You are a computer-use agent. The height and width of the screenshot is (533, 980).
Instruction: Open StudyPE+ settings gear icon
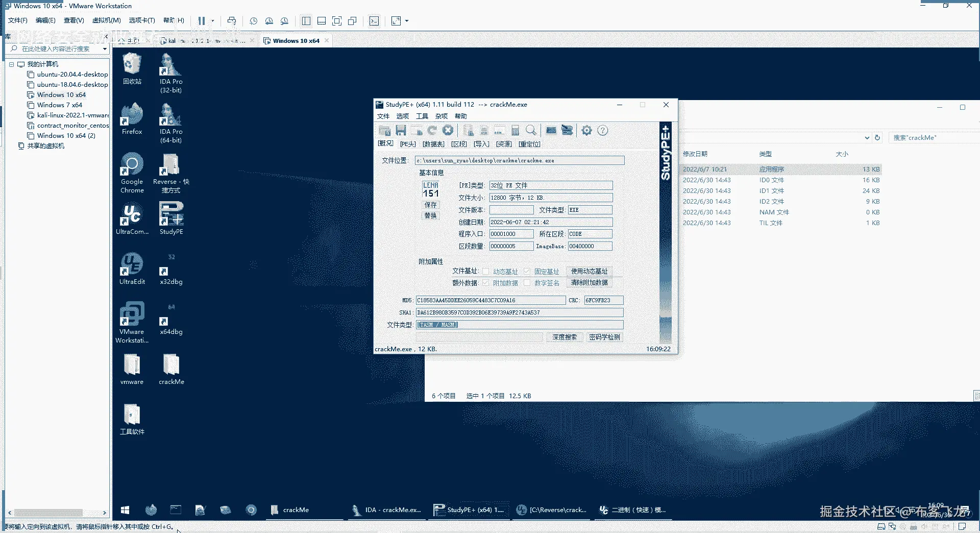point(587,130)
